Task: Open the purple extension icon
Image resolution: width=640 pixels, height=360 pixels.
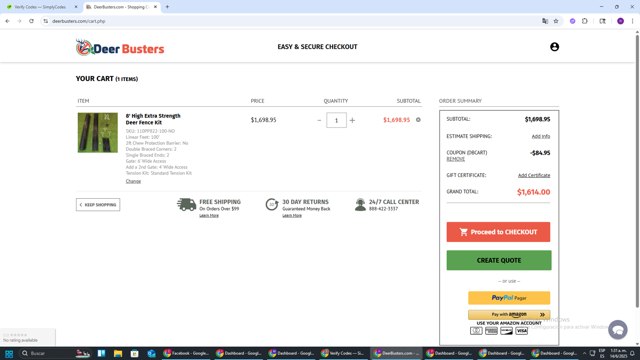Action: (x=573, y=21)
